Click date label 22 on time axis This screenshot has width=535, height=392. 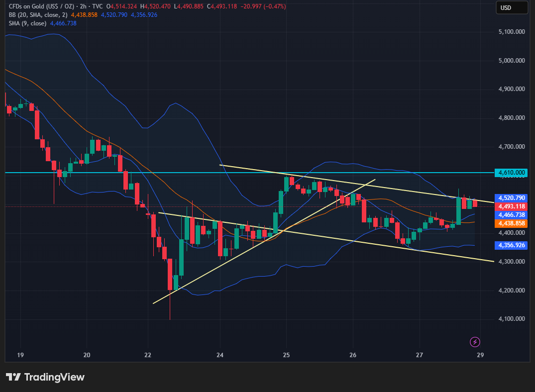coord(147,355)
